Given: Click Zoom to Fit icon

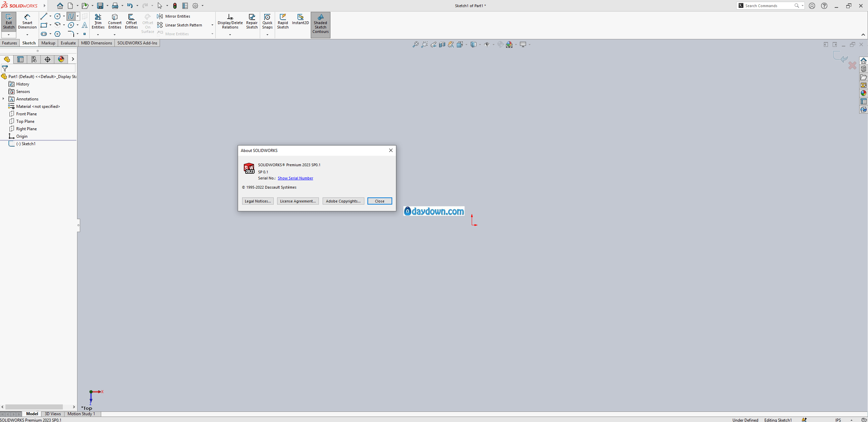Looking at the screenshot, I should point(415,44).
